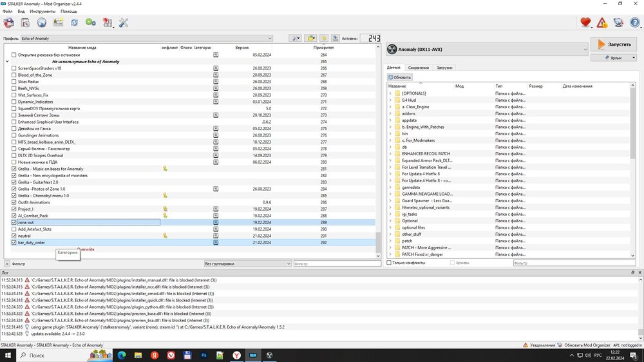The width and height of the screenshot is (644, 362).
Task: Open the Профиль 'Echo of Anomaly' dropdown
Action: (147, 39)
